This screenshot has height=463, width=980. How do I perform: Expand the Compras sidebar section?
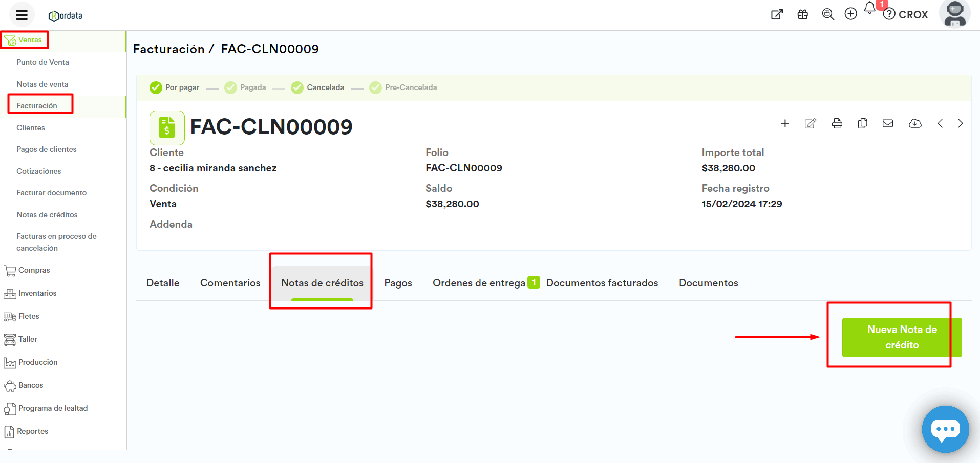coord(34,270)
